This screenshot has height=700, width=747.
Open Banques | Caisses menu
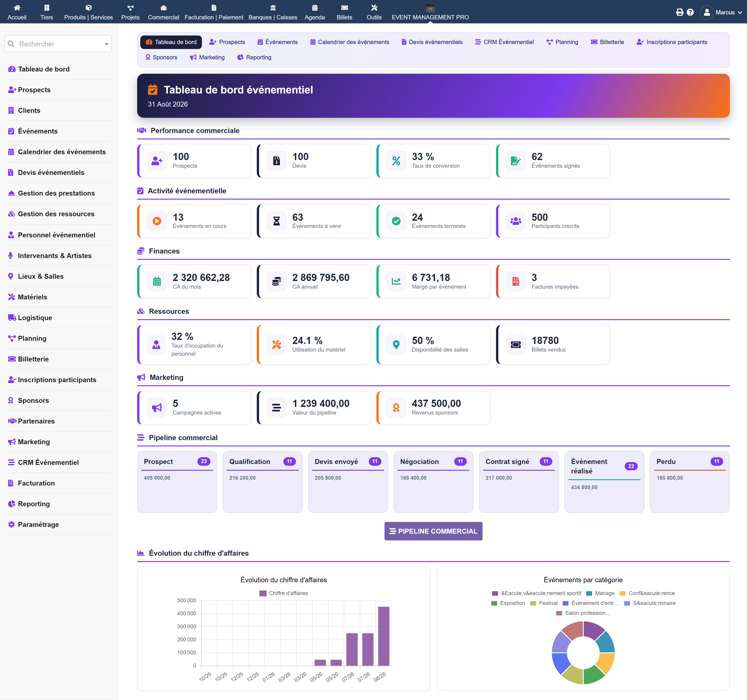coord(273,12)
